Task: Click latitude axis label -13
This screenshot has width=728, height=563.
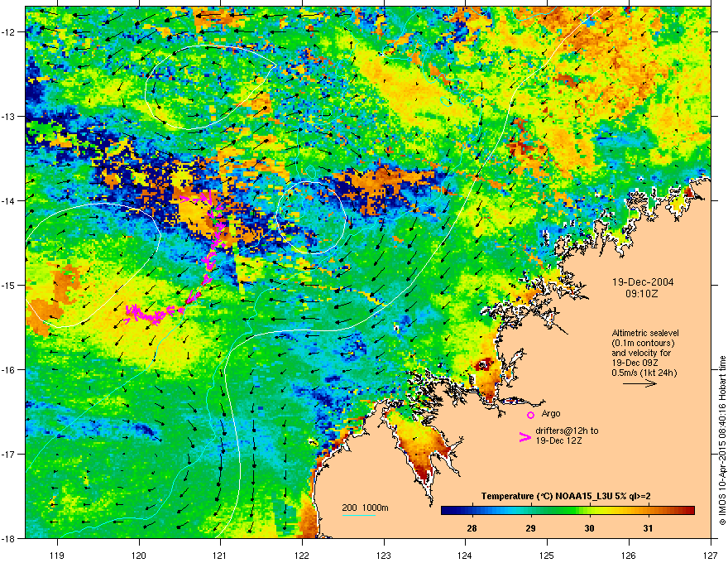Action: click(x=8, y=116)
